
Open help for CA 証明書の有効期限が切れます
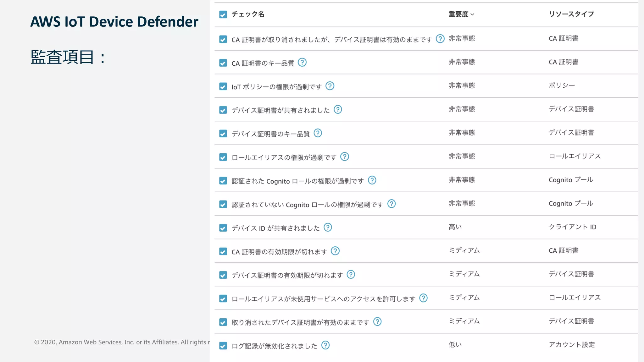click(335, 251)
